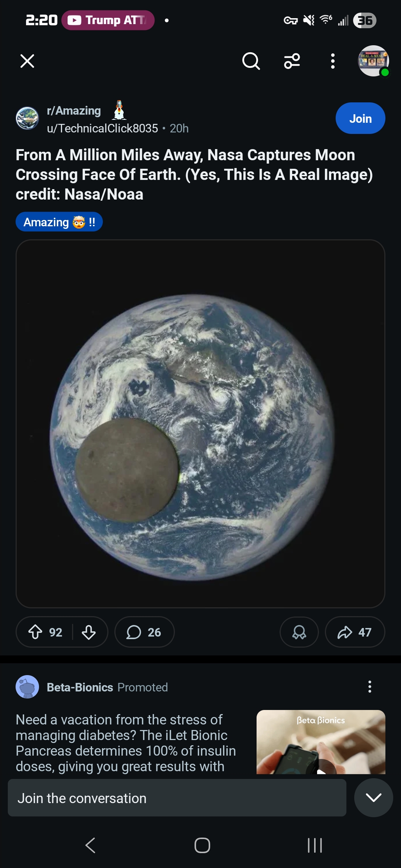401x868 pixels.
Task: Collapse comments with the chevron down button
Action: pos(374,798)
